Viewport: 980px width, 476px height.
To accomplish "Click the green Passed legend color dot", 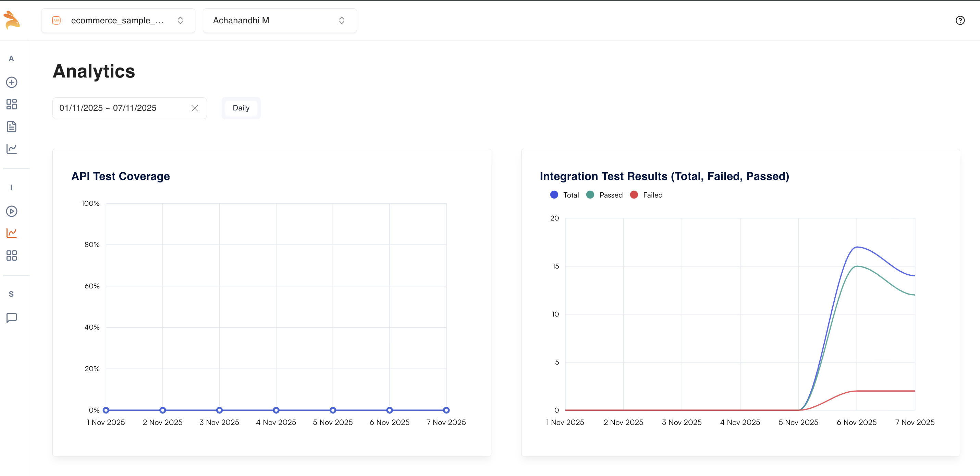I will point(590,194).
